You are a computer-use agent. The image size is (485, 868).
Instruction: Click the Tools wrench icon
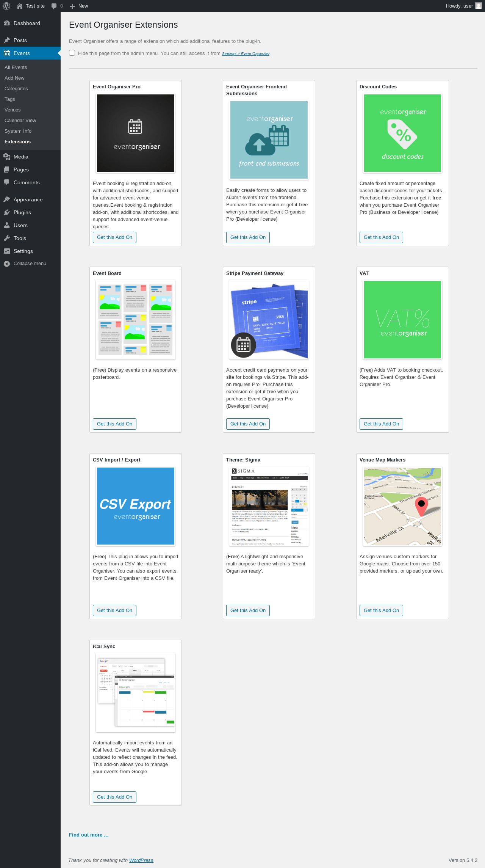tap(7, 238)
